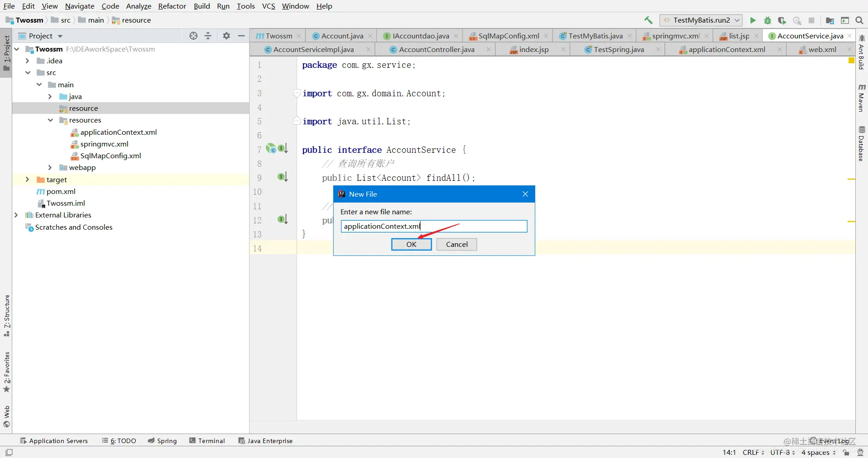Click the CRLF line separator status
This screenshot has height=458, width=868.
click(x=753, y=452)
